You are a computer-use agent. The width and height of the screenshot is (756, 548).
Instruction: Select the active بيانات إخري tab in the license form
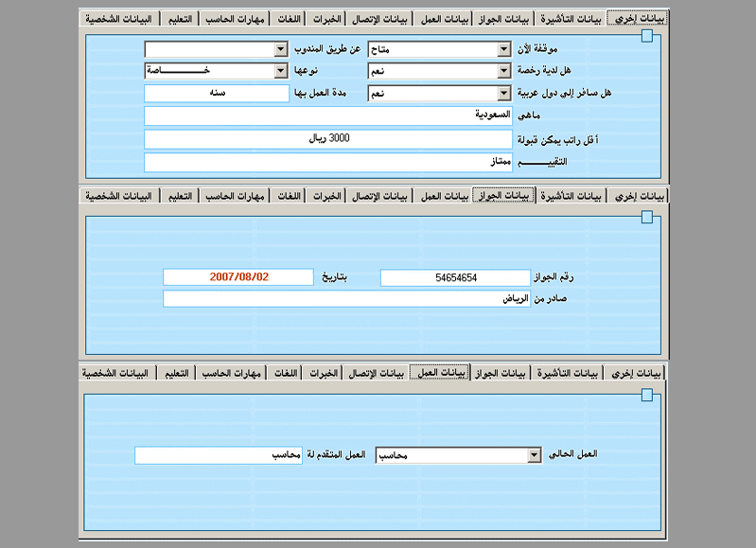click(639, 18)
